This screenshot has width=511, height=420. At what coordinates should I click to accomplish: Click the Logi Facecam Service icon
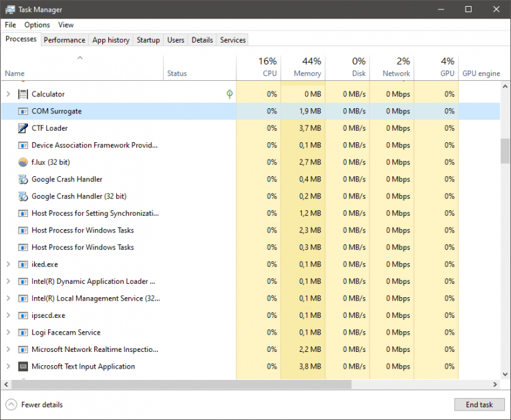pos(23,333)
